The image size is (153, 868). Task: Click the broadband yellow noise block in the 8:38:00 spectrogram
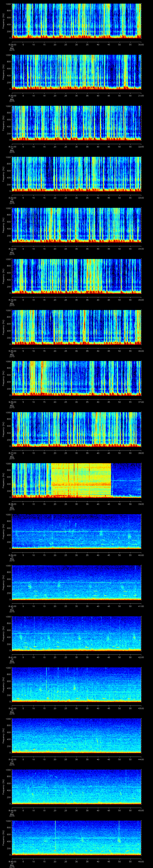click(81, 479)
